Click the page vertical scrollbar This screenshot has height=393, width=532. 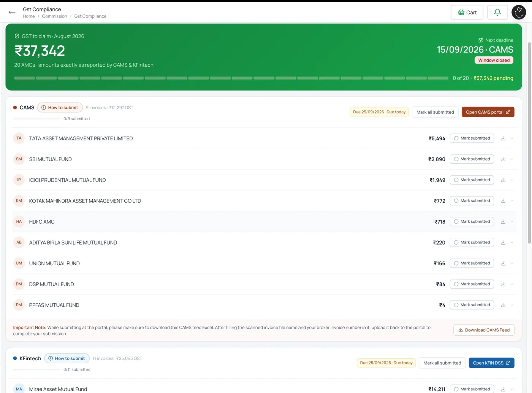click(x=529, y=143)
